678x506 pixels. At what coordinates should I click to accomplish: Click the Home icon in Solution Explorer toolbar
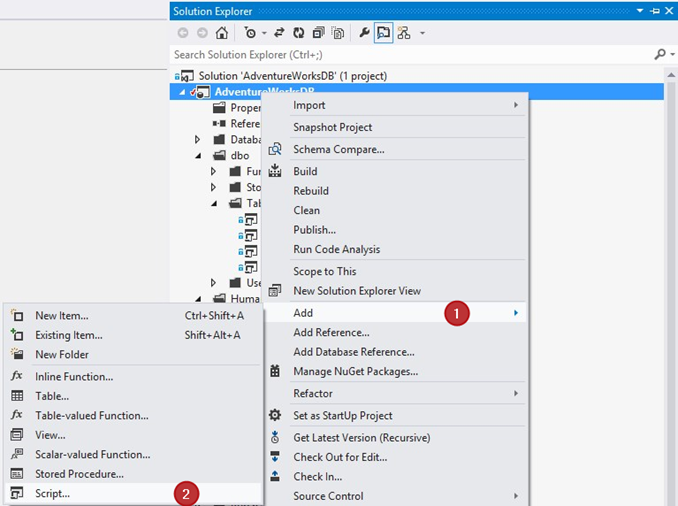(222, 33)
